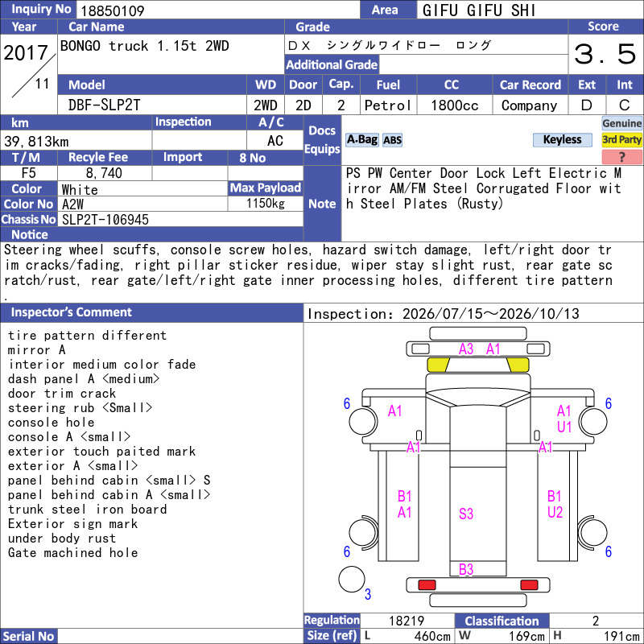Viewport: 644px width, 644px height.
Task: Click the Company car record value
Action: [x=529, y=105]
